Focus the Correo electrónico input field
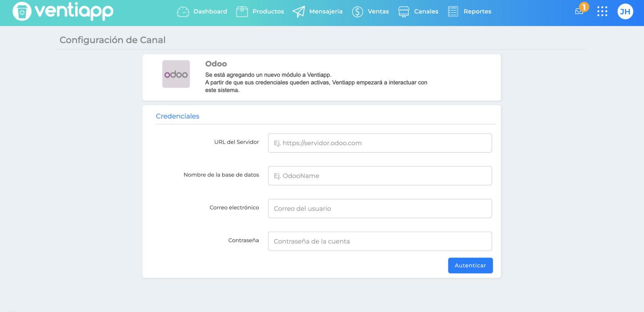644x312 pixels. [380, 208]
